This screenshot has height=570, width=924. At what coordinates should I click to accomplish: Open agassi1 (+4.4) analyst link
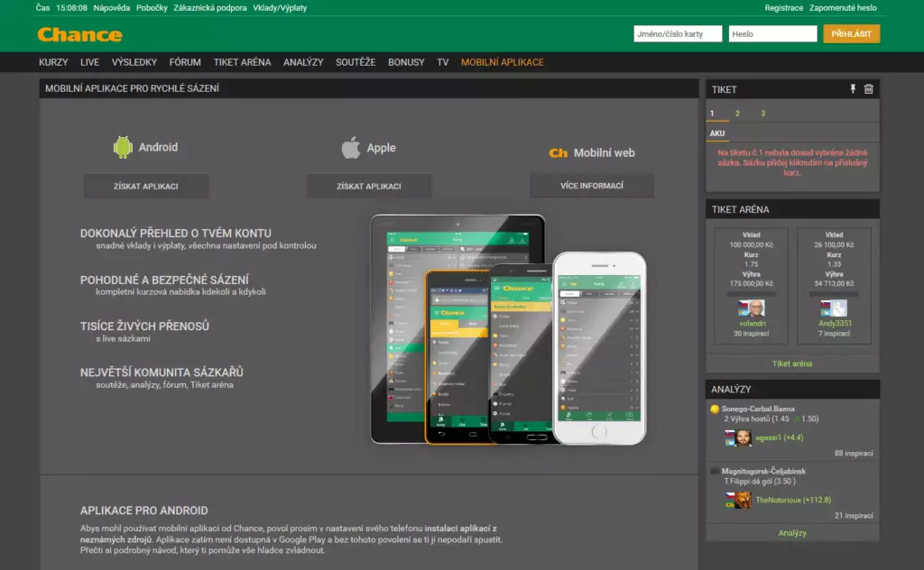tap(779, 437)
